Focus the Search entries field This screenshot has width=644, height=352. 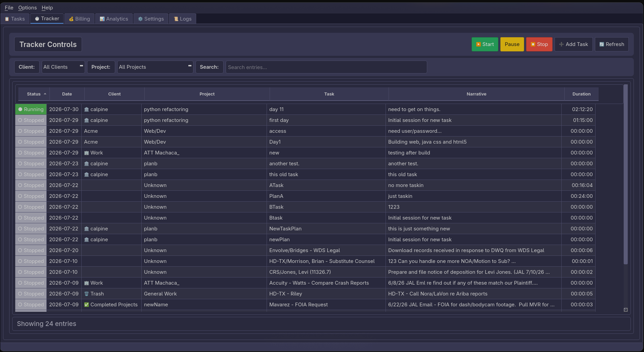click(326, 67)
